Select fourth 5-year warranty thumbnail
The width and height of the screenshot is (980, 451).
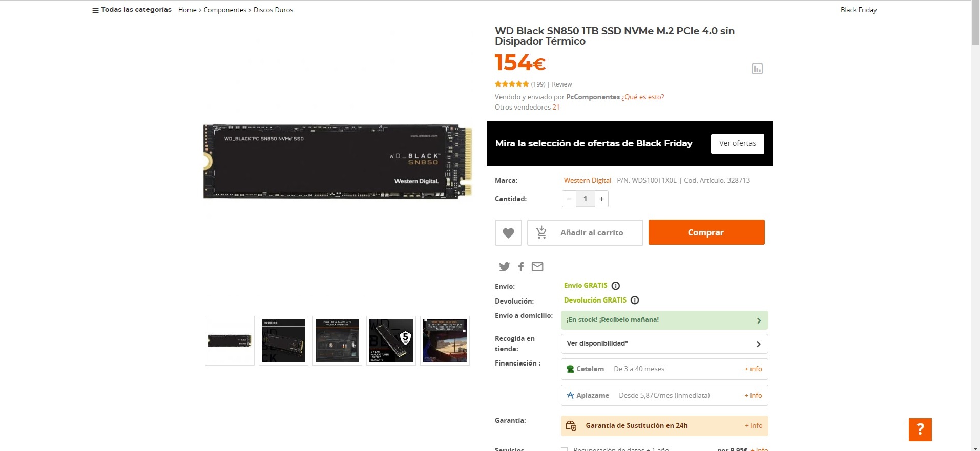pos(391,340)
